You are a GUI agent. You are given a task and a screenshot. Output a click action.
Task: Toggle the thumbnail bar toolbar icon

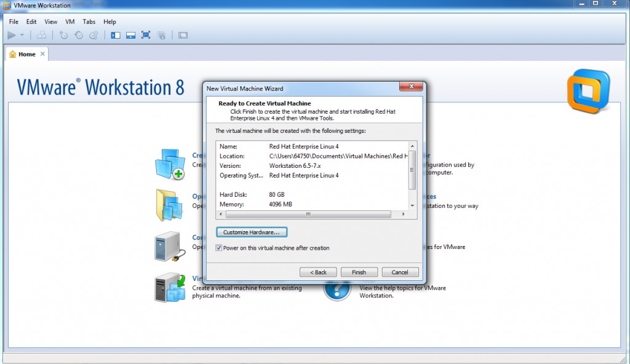click(130, 36)
